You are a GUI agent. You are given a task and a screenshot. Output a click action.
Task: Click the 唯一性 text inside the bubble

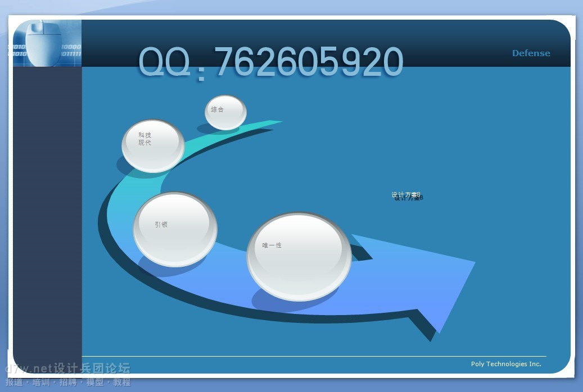point(272,245)
